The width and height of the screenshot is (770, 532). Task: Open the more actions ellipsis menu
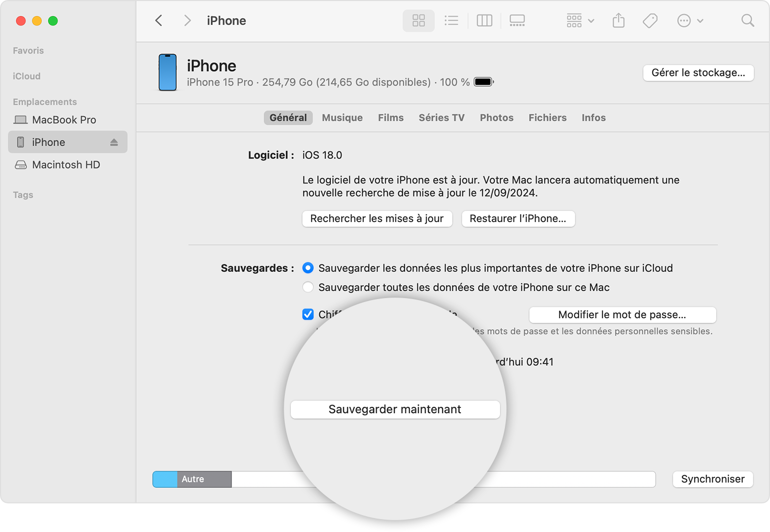pyautogui.click(x=690, y=21)
